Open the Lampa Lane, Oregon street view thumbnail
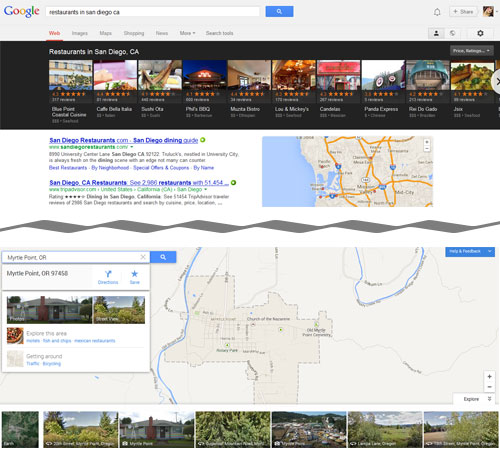This screenshot has width=500, height=450. [385, 429]
